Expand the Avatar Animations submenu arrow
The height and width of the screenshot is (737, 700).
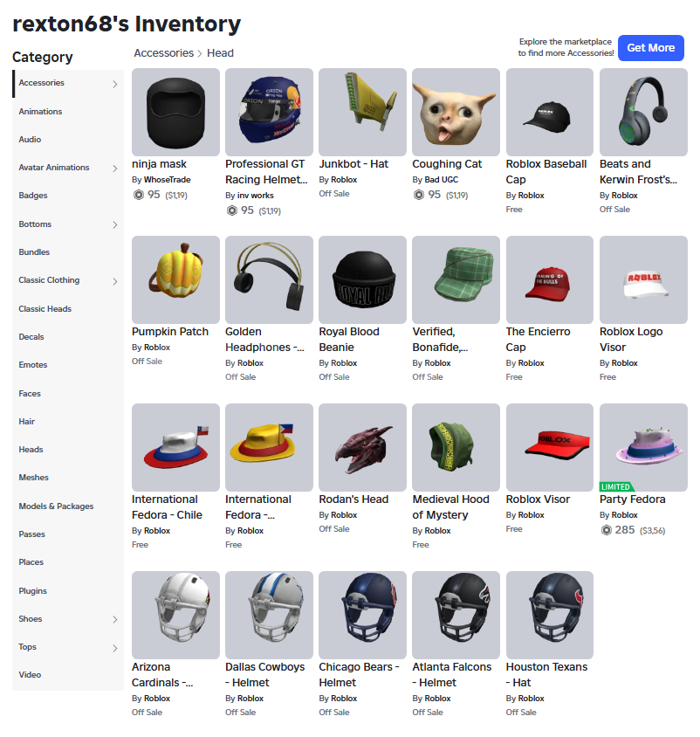[115, 169]
